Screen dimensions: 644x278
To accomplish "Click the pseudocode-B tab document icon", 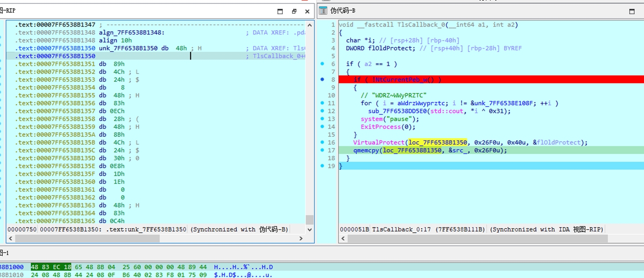I will pyautogui.click(x=323, y=11).
